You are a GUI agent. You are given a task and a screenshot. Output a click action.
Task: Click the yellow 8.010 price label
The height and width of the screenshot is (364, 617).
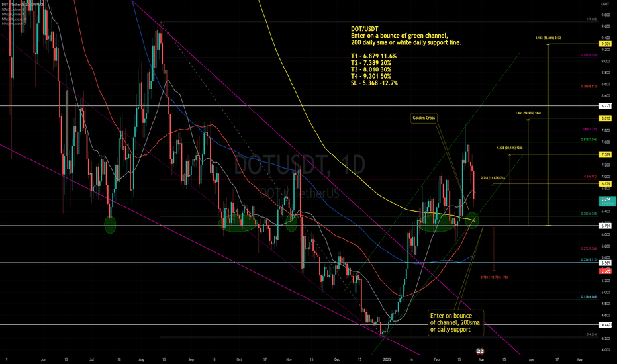pos(605,118)
